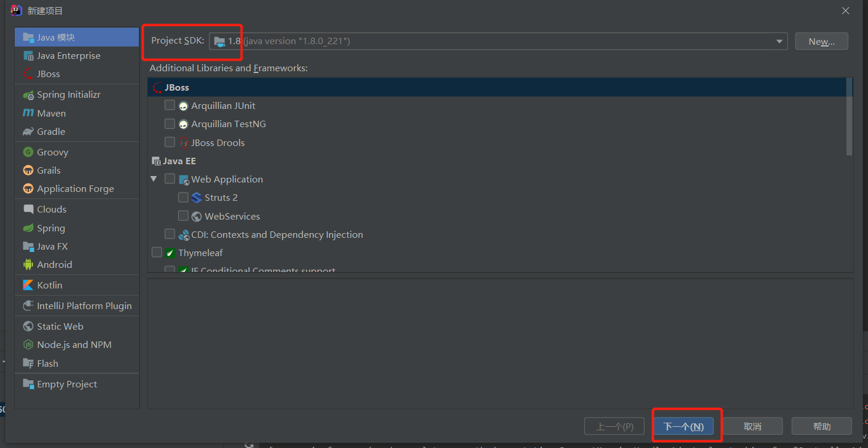868x448 pixels.
Task: Click the IntelliJ Platform Plugin icon
Action: click(x=28, y=306)
